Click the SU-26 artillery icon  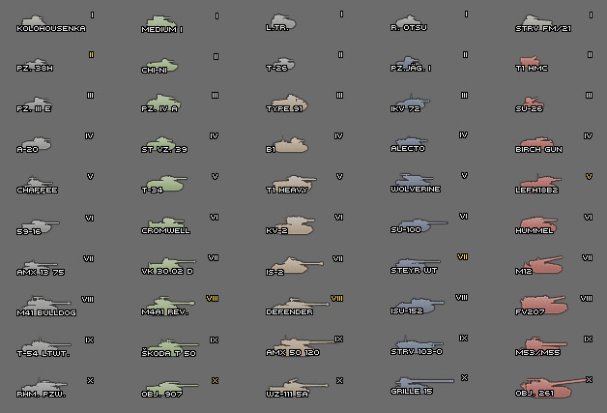pyautogui.click(x=532, y=104)
